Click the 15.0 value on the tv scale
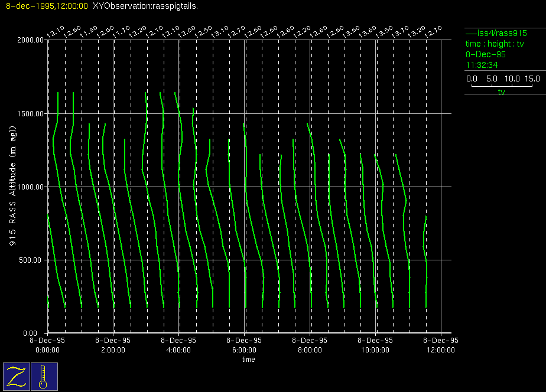 pos(532,79)
